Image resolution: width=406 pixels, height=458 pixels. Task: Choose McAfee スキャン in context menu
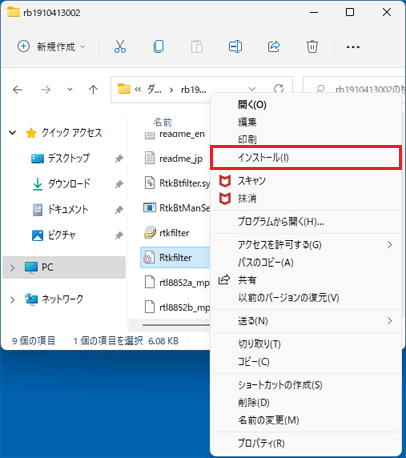click(306, 181)
